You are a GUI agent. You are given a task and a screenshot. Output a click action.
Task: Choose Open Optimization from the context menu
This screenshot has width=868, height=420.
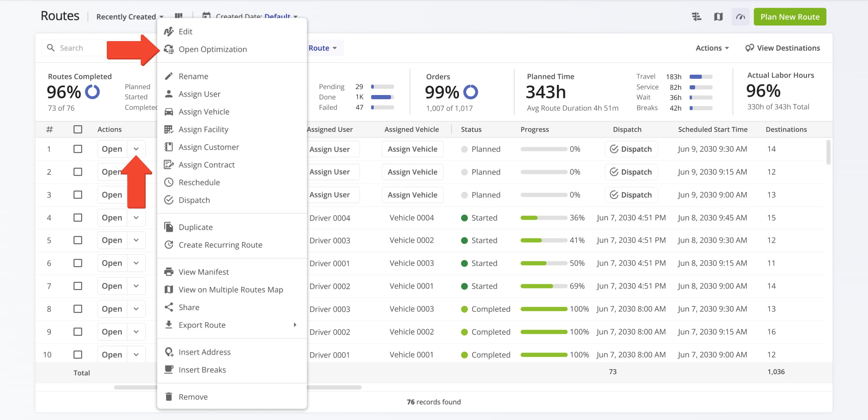(212, 49)
